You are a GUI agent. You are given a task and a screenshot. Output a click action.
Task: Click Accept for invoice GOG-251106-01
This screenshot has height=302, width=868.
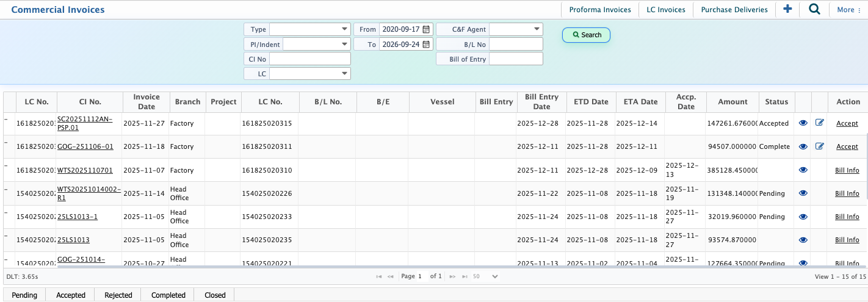tap(847, 146)
